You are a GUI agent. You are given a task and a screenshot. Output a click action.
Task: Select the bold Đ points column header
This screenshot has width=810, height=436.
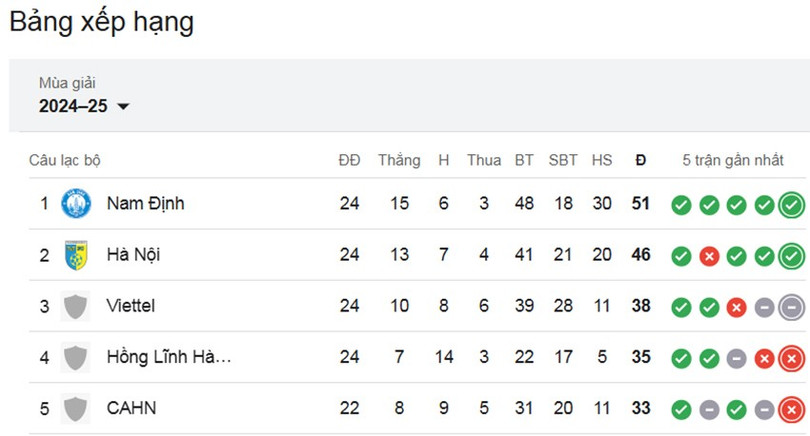coord(641,160)
